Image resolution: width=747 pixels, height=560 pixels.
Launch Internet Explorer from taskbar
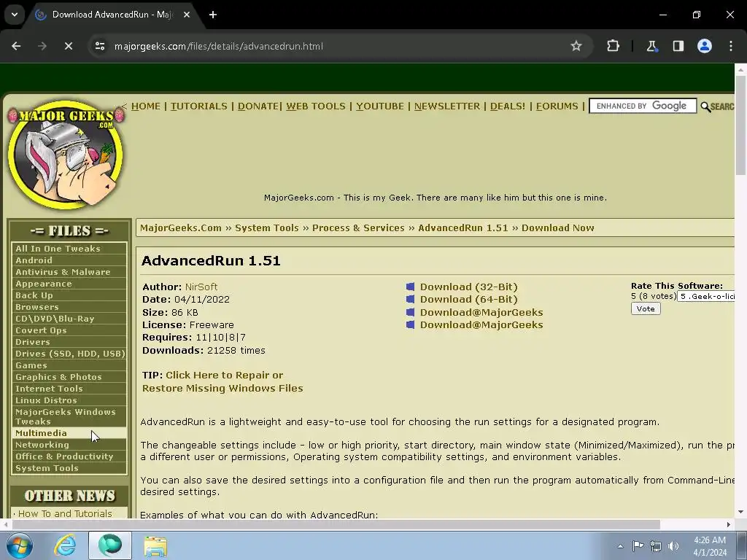click(65, 545)
